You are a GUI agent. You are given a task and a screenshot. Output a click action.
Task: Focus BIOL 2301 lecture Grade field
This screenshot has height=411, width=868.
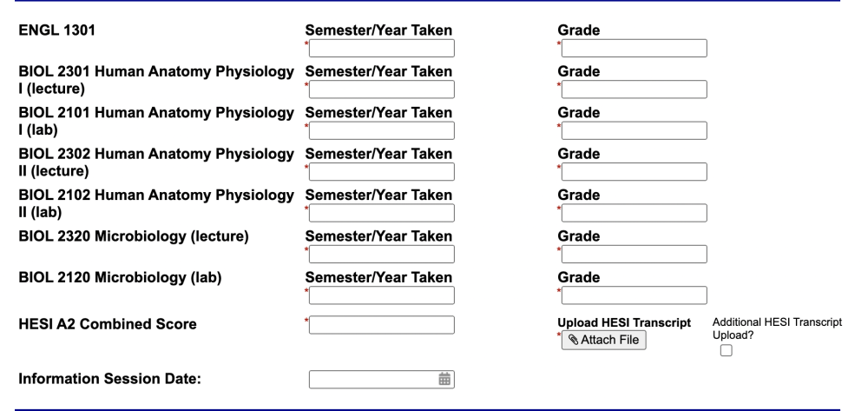634,89
